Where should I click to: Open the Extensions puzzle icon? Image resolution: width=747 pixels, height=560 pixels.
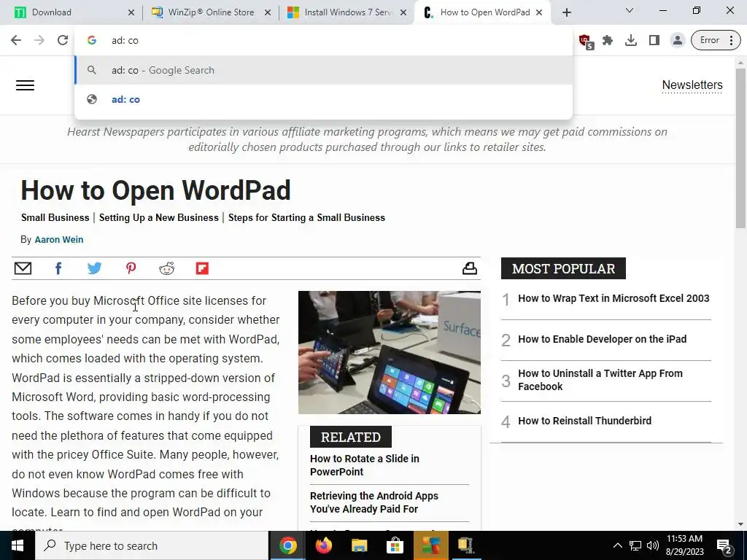608,41
